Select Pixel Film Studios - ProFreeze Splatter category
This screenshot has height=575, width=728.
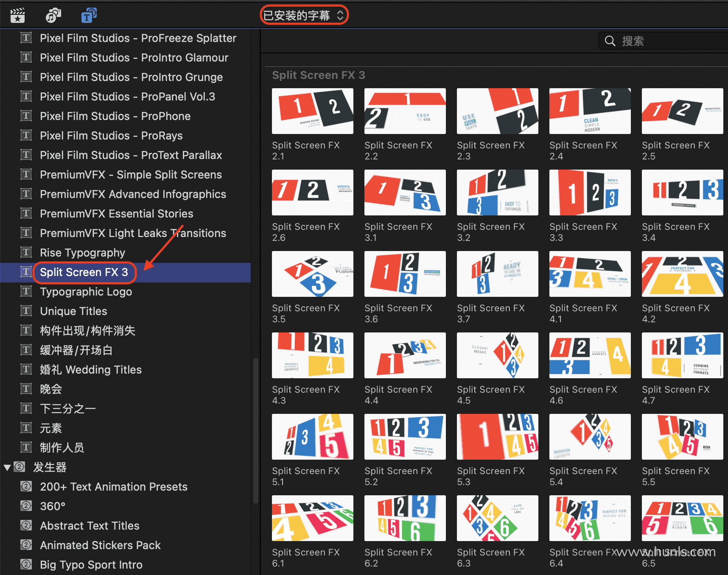point(138,38)
